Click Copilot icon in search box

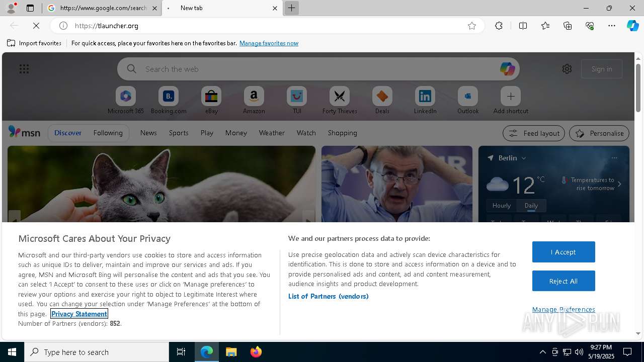pyautogui.click(x=507, y=69)
